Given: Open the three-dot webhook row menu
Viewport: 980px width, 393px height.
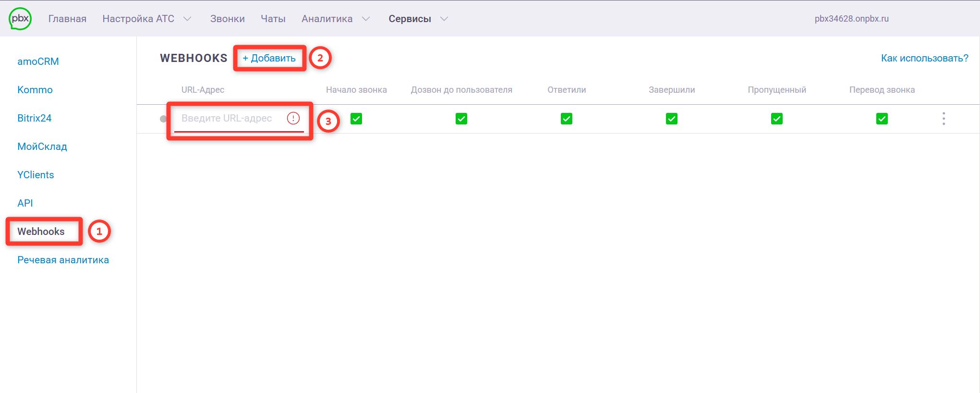Looking at the screenshot, I should click(x=944, y=119).
